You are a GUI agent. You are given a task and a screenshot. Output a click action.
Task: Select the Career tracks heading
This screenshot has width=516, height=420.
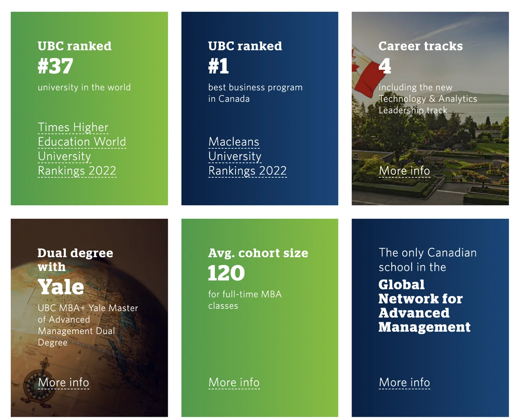tap(420, 46)
